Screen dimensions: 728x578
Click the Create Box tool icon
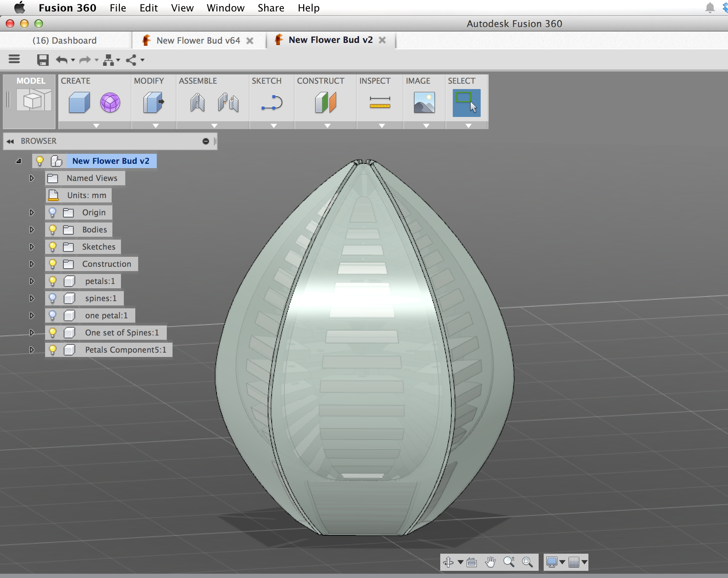pos(79,103)
